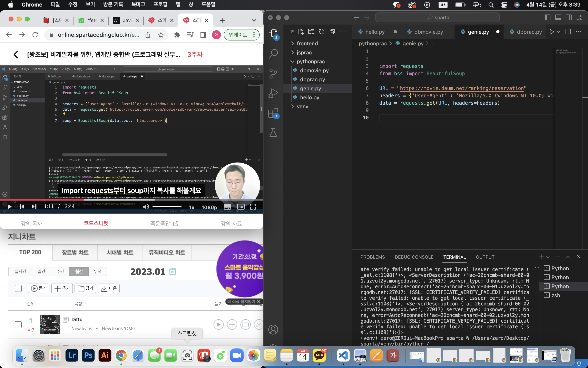Tick the checkbox for the Ditto song row
Screen dimensions: 588x368
coord(18,324)
